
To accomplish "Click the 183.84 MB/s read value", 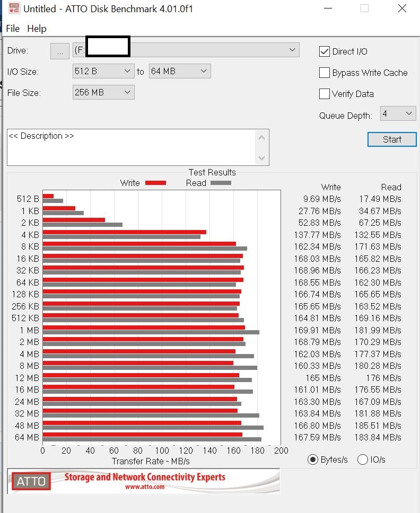I will pos(378,437).
